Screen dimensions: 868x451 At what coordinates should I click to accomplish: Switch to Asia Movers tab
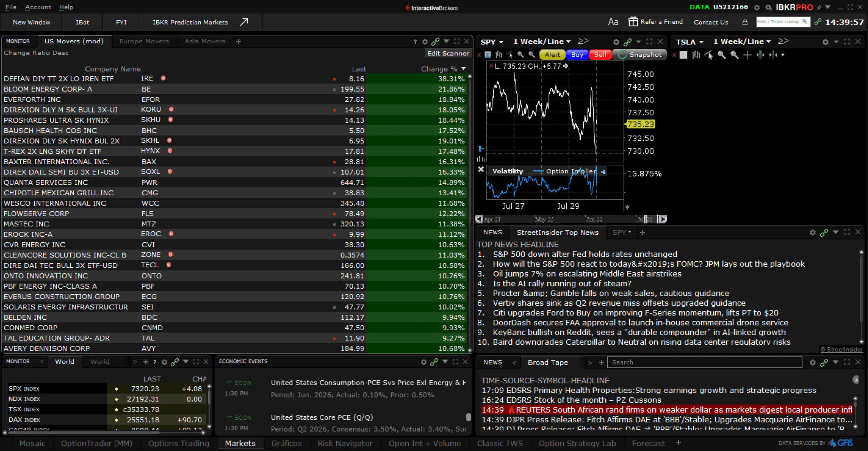(x=205, y=41)
